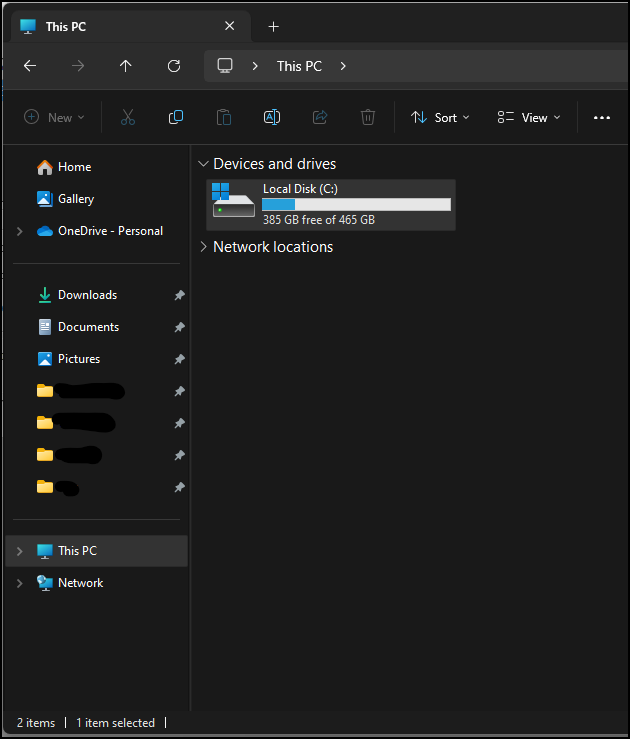
Task: Click the Cut scissors icon
Action: click(128, 117)
